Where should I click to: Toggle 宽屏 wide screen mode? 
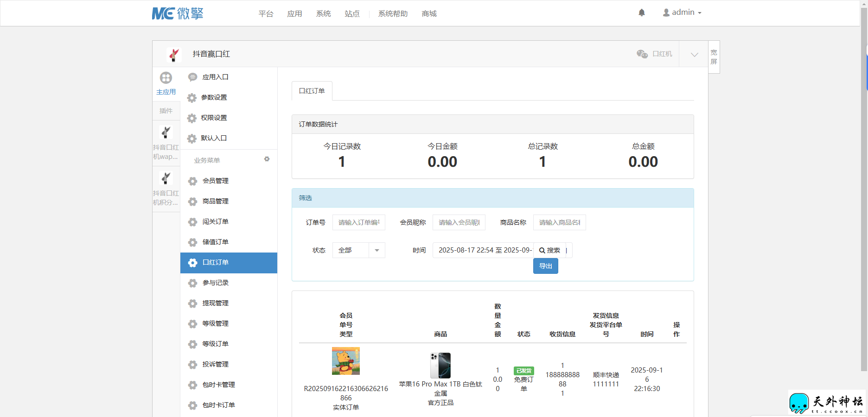[x=714, y=57]
